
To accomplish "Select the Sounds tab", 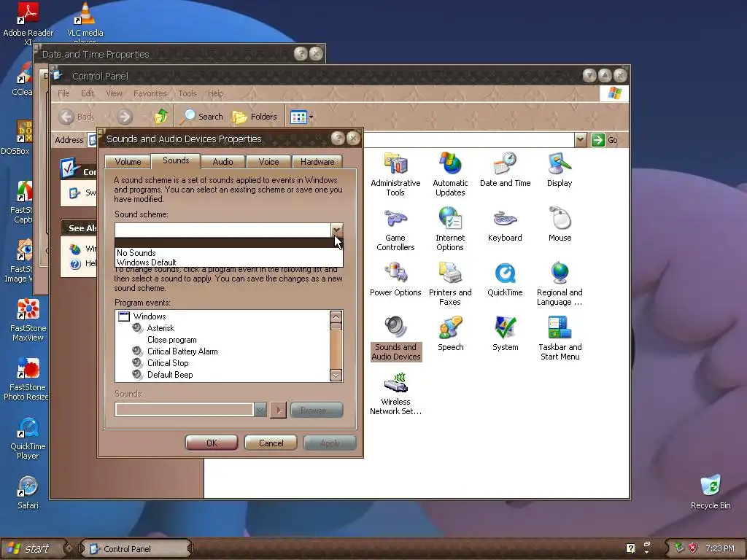I will pyautogui.click(x=176, y=160).
